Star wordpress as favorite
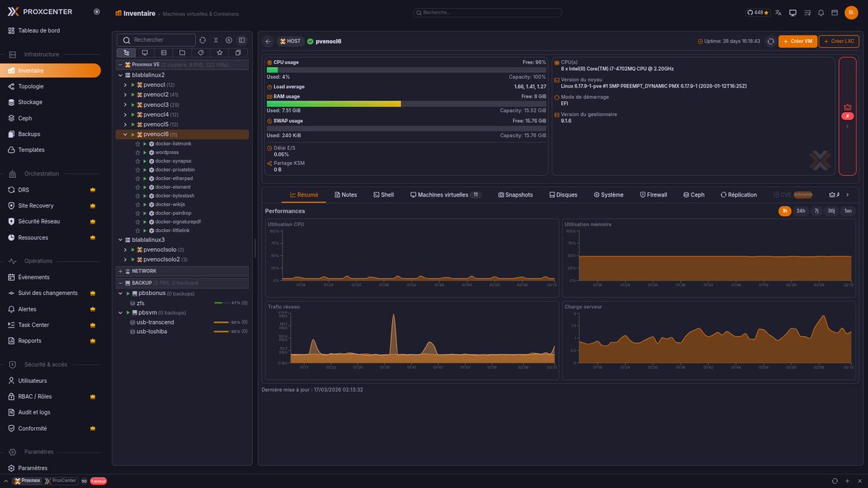Screen dimensions: 868x488 (x=137, y=153)
